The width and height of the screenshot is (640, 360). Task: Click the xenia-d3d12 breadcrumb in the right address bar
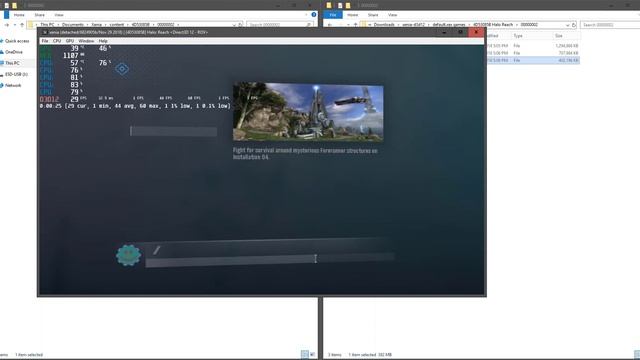coord(413,25)
